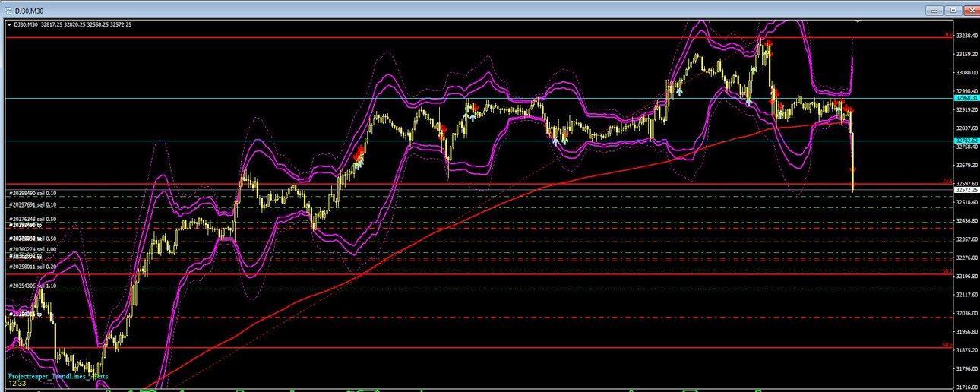
Task: Click the cyan price tag 32782.62
Action: coord(966,141)
